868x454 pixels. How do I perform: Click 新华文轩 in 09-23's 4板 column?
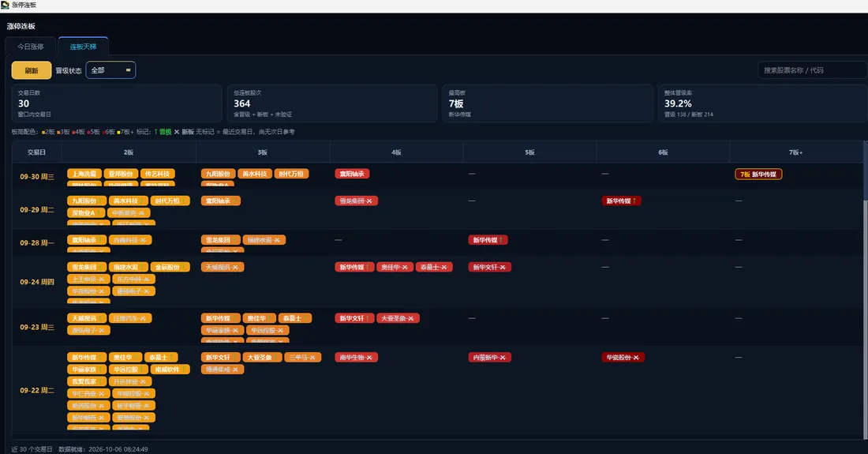[354, 318]
